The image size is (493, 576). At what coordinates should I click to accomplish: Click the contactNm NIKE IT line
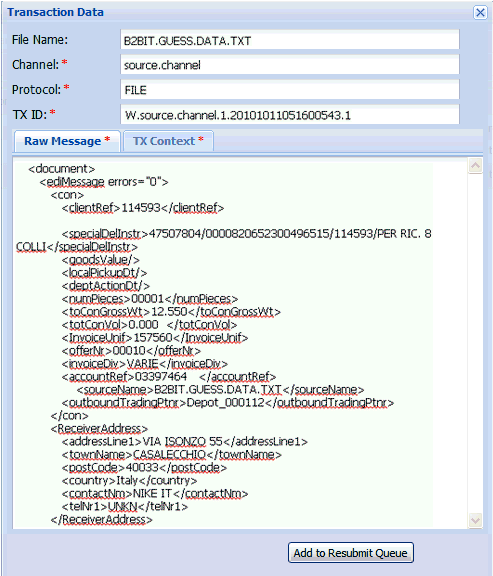click(155, 493)
